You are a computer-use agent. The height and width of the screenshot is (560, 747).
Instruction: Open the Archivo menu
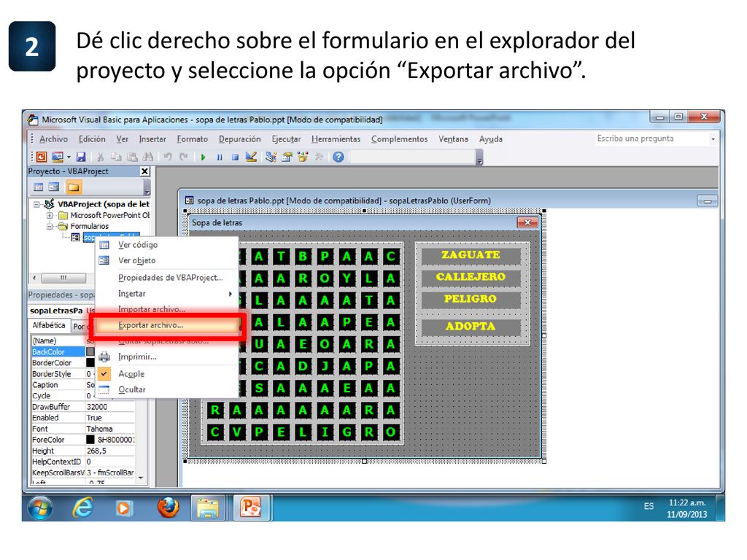[53, 139]
